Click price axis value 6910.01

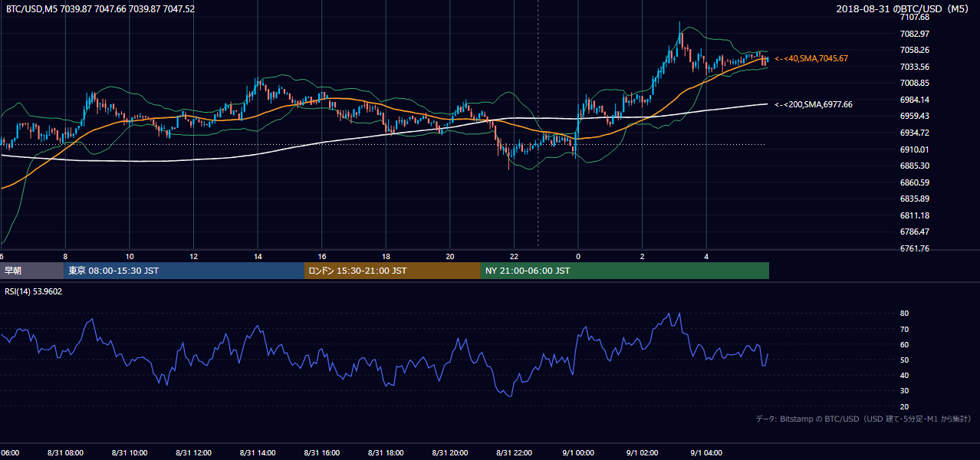point(916,149)
